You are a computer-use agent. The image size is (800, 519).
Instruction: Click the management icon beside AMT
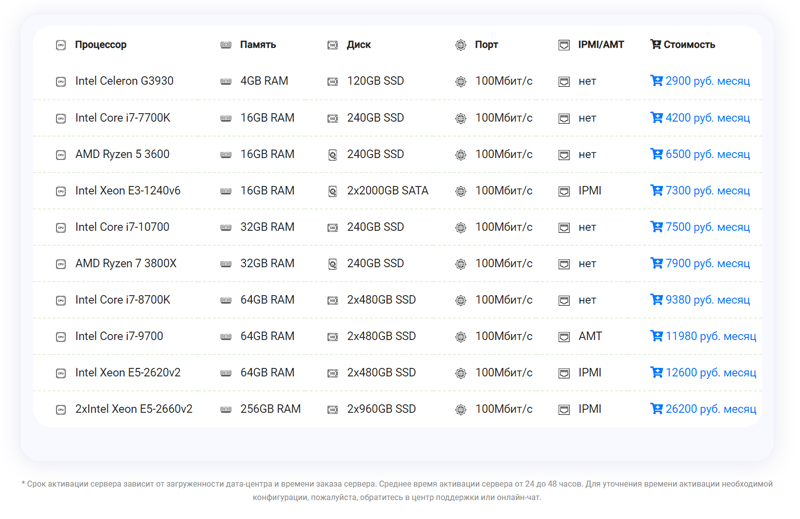[564, 337]
